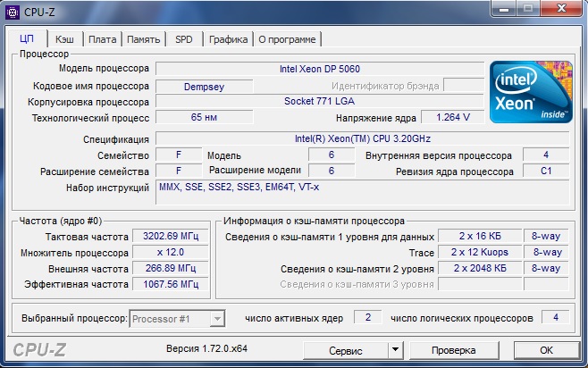Image resolution: width=588 pixels, height=368 pixels.
Task: Open the О программе tab
Action: (x=287, y=39)
